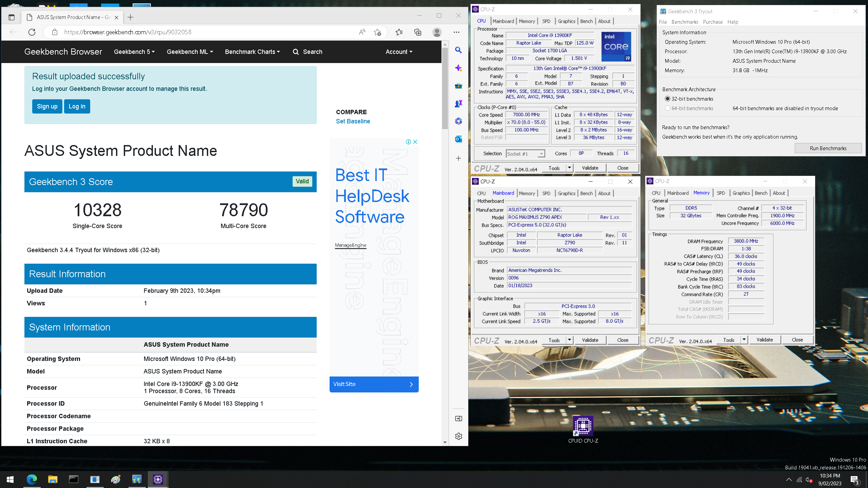
Task: Click the Edge sidebar search icon
Action: [458, 50]
